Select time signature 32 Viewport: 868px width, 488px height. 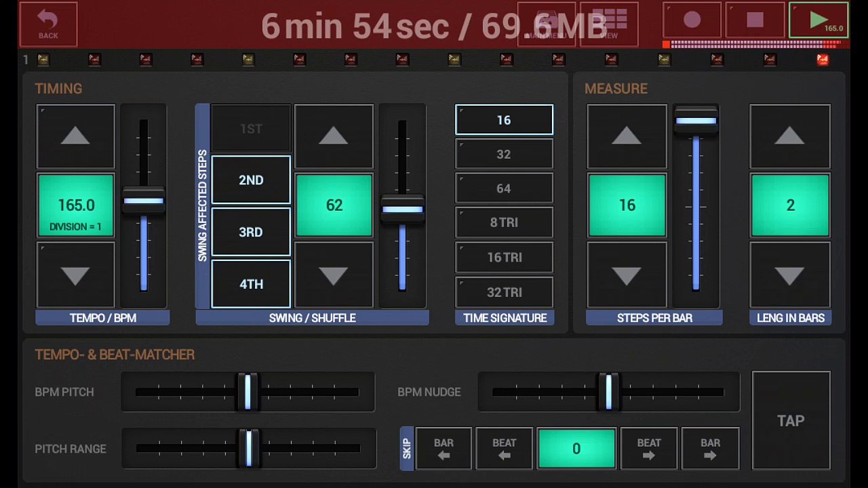[x=504, y=154]
